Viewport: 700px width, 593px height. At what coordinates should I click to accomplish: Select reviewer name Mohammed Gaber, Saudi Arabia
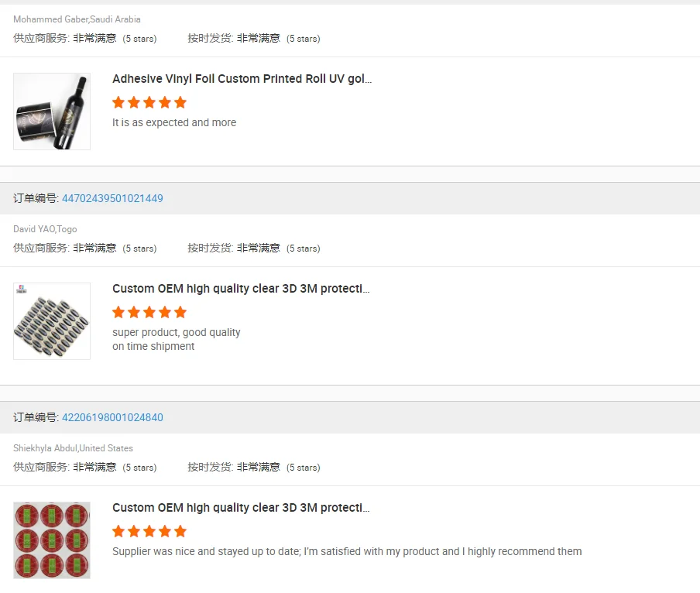[x=77, y=19]
